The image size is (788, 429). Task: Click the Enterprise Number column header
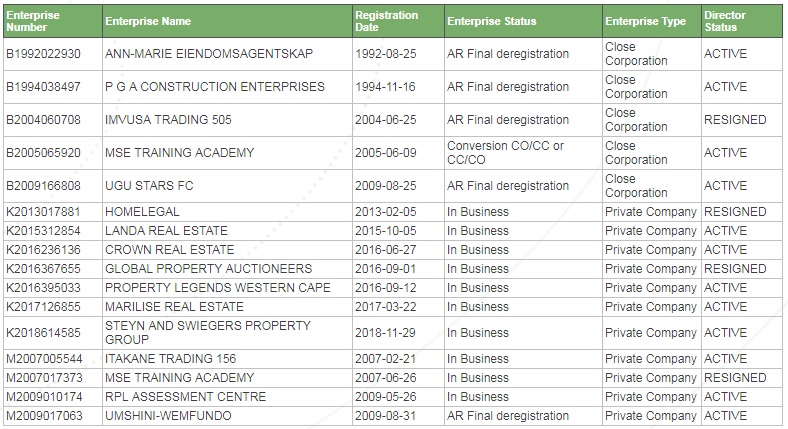point(33,21)
